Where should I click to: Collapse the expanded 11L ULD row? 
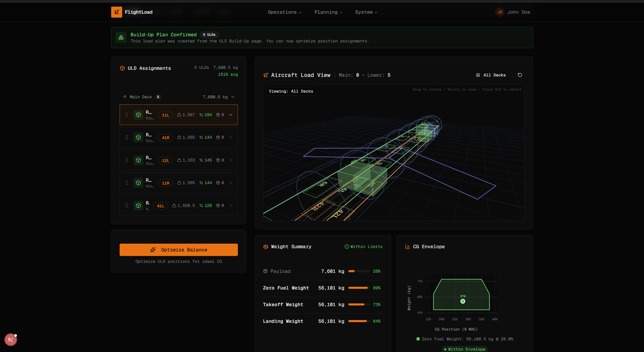point(231,115)
